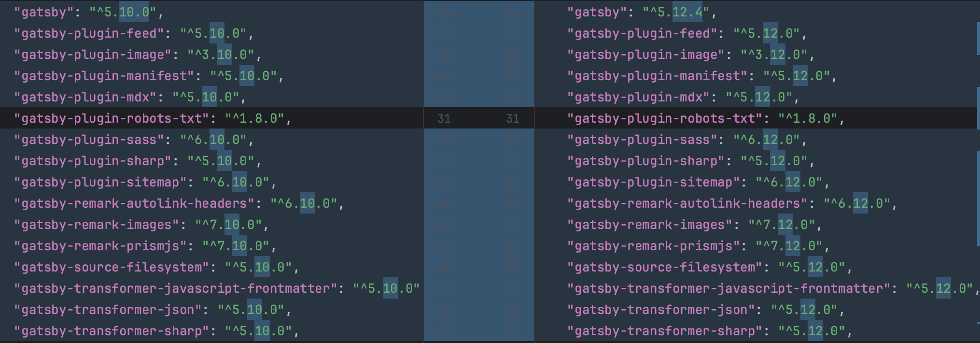Click gatsby-transformer-sharp version in right pane
The width and height of the screenshot is (980, 343).
pos(812,331)
